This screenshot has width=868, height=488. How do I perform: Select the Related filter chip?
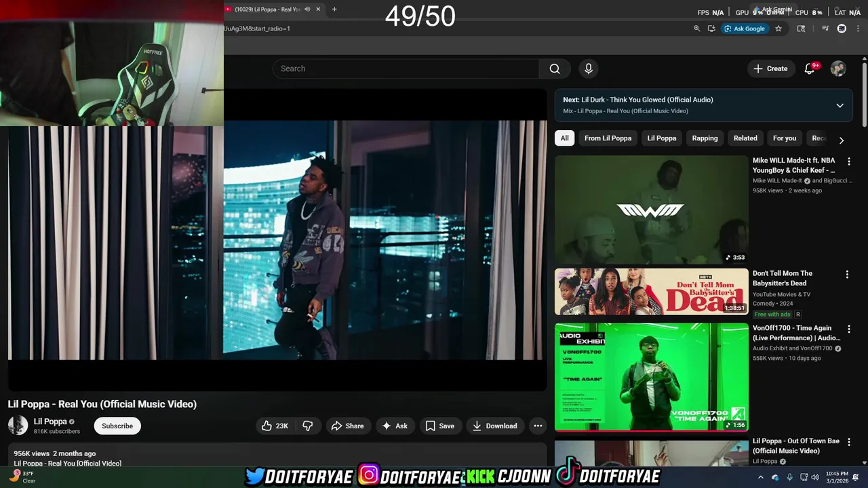click(x=745, y=138)
